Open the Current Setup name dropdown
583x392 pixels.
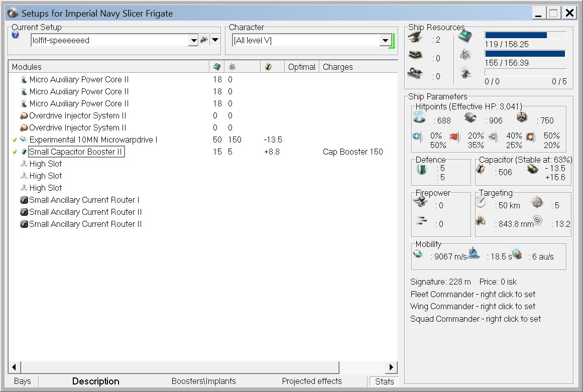click(193, 41)
